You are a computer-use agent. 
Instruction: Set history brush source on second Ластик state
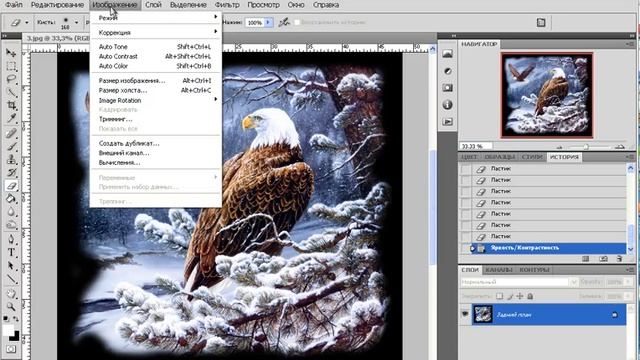[x=466, y=180]
